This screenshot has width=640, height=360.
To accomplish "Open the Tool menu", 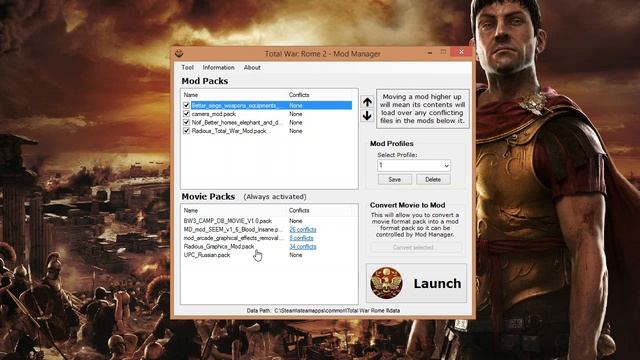I will (187, 67).
